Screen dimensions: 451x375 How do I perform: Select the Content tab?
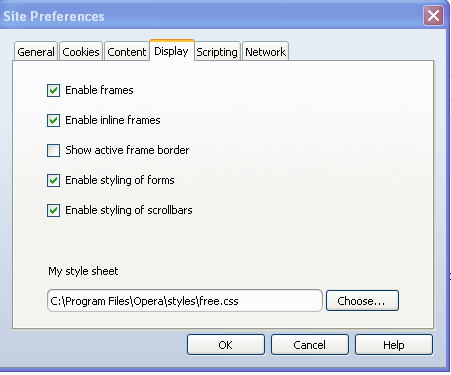tap(127, 52)
